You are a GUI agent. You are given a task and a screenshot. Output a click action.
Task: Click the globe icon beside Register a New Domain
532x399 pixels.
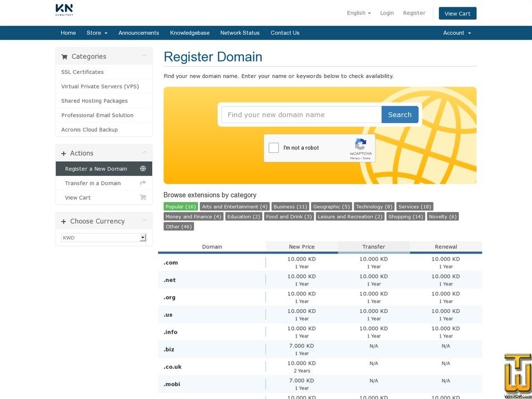click(143, 168)
